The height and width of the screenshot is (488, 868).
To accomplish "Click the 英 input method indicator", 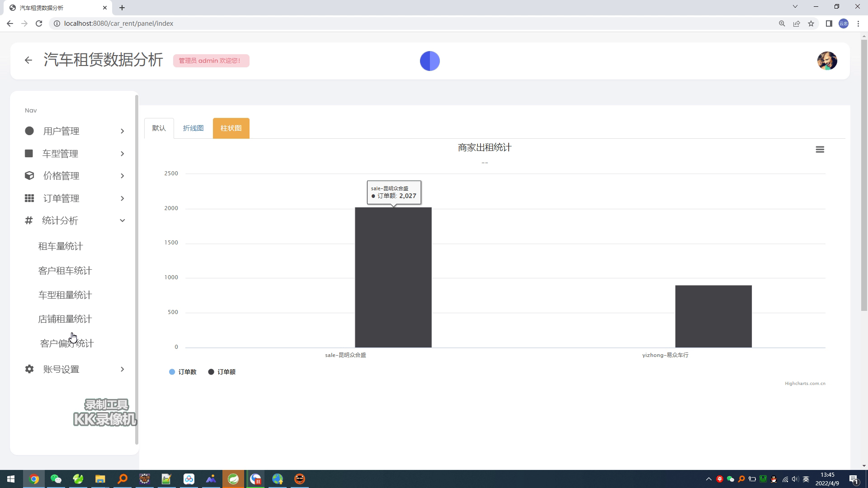I will click(x=806, y=479).
